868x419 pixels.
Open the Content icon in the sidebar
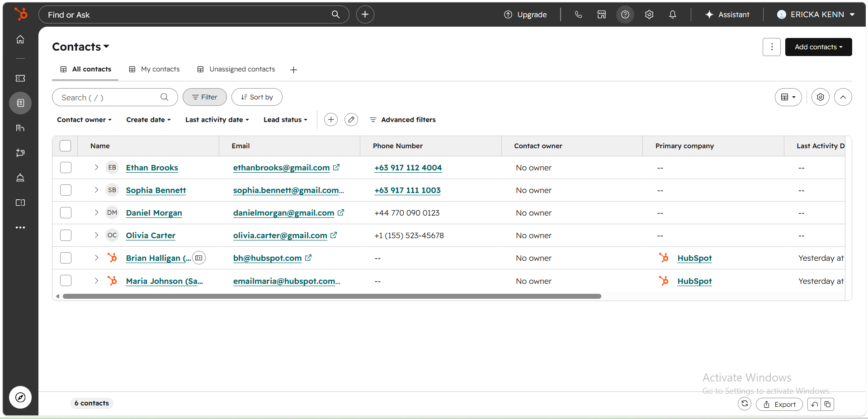(20, 202)
